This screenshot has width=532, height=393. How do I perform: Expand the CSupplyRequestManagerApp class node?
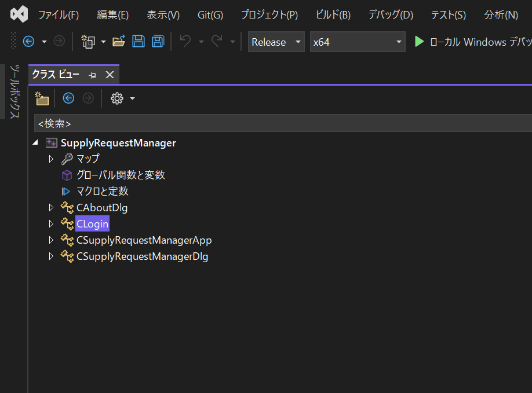pos(51,240)
